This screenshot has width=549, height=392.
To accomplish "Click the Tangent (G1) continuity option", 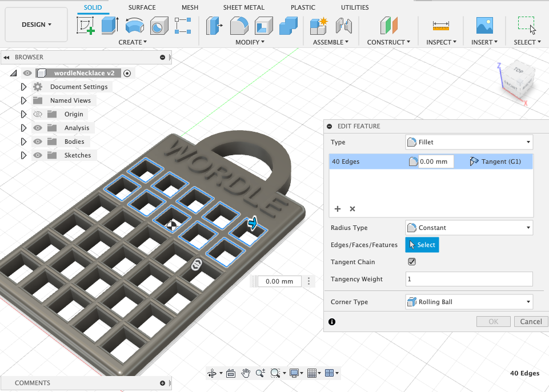I will (495, 161).
